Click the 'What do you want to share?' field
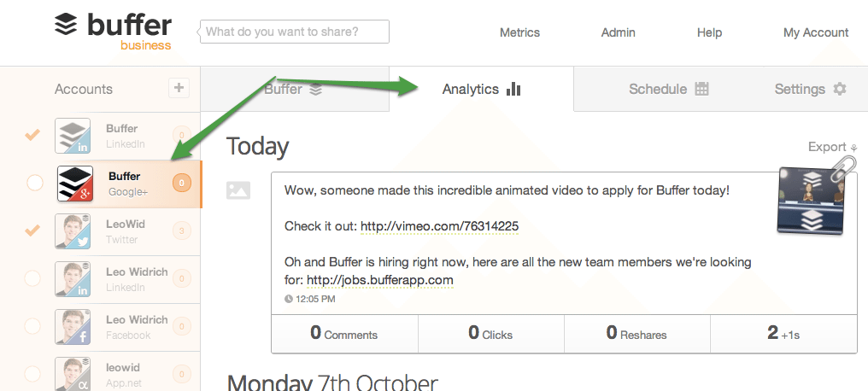 (x=295, y=32)
